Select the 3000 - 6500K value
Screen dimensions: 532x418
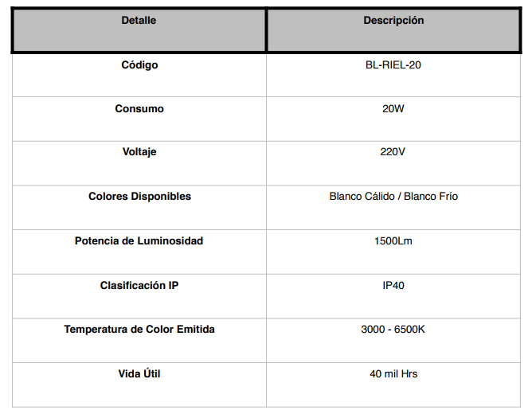pyautogui.click(x=393, y=329)
